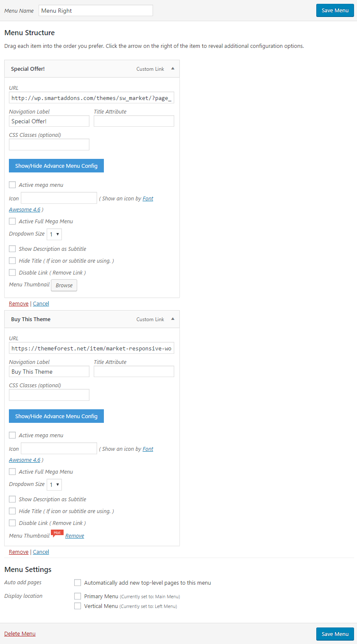The width and height of the screenshot is (357, 644).
Task: Enable Active mega menu for Buy This Theme
Action: tap(12, 435)
